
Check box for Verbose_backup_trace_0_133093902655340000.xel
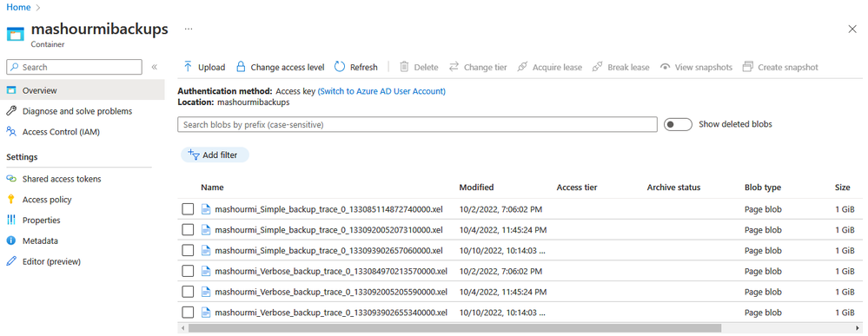(189, 313)
